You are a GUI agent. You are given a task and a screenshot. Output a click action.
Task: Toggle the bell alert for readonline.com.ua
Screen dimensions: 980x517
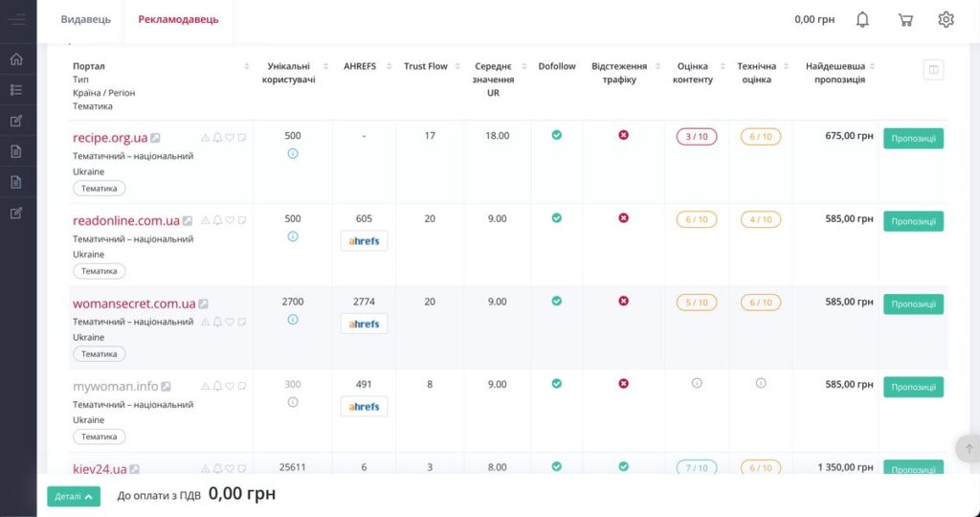pyautogui.click(x=217, y=220)
